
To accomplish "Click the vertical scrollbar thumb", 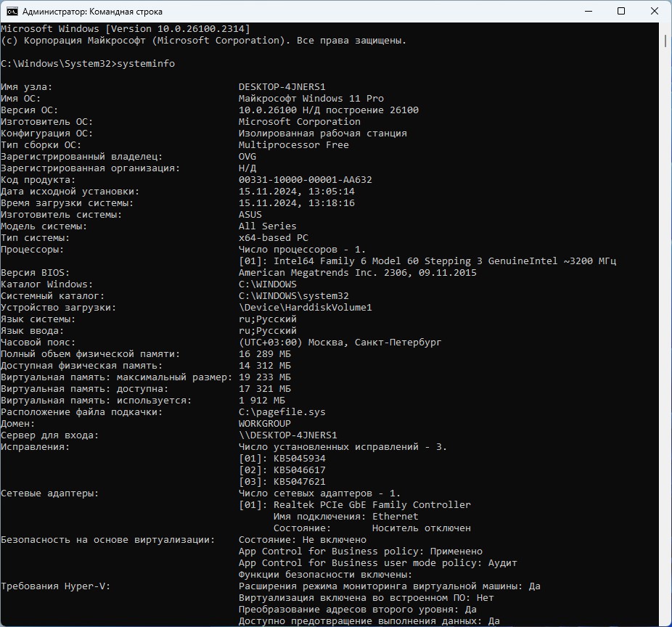I will (x=665, y=41).
